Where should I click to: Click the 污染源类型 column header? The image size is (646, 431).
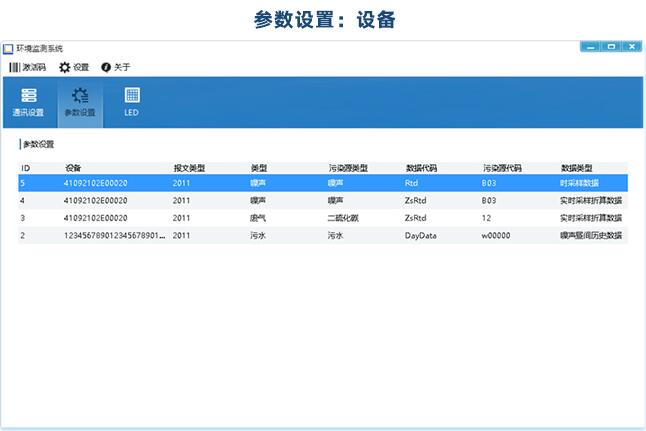click(348, 168)
